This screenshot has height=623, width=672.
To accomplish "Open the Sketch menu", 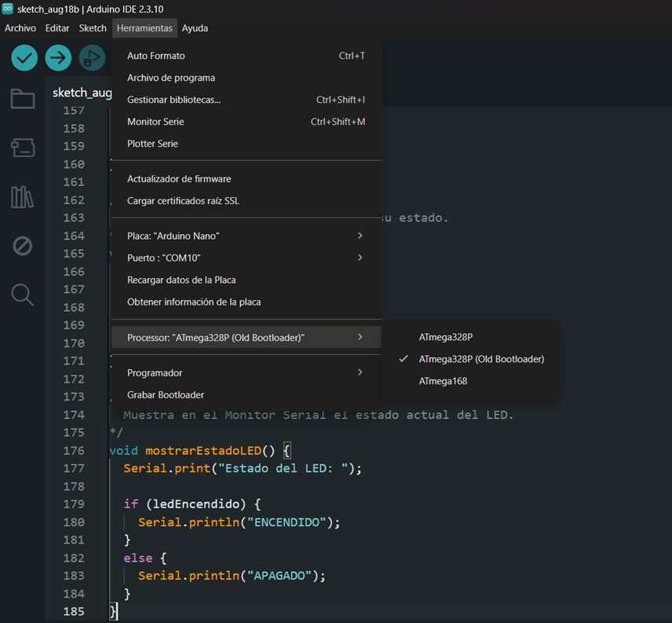I will 93,28.
